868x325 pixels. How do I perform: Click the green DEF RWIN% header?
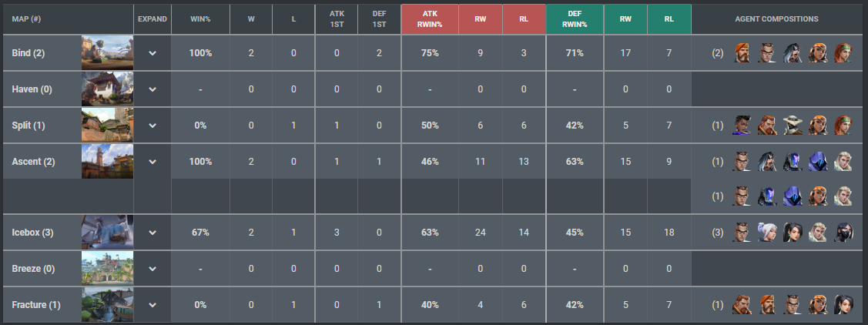tap(575, 18)
